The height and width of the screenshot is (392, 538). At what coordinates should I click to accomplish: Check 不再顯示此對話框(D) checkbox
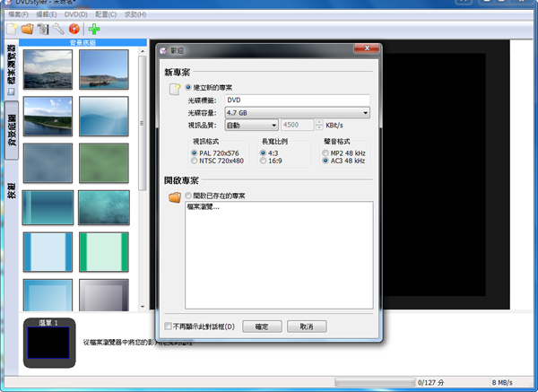pyautogui.click(x=168, y=327)
